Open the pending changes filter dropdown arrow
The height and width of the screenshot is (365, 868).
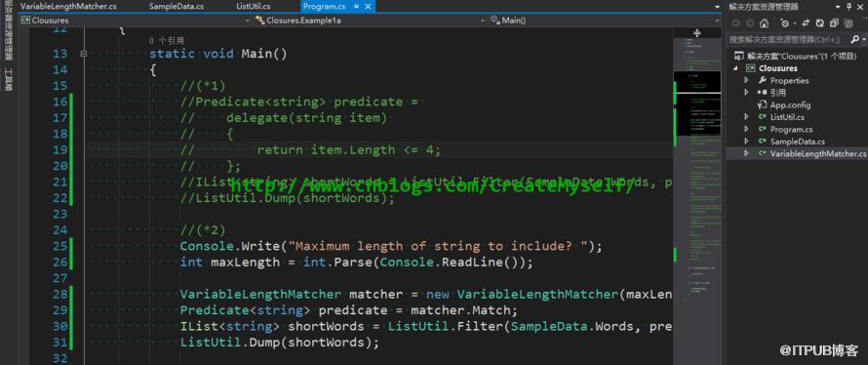(x=795, y=23)
